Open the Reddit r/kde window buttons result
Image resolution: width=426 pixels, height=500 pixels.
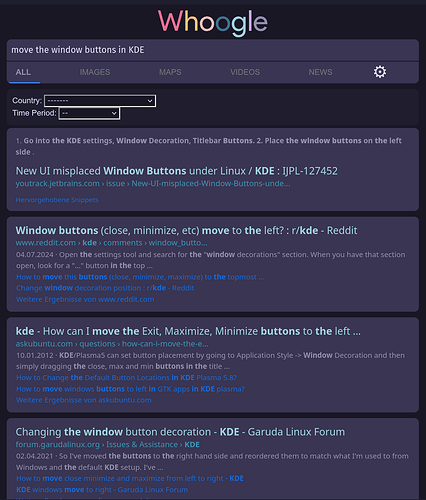[x=186, y=230]
